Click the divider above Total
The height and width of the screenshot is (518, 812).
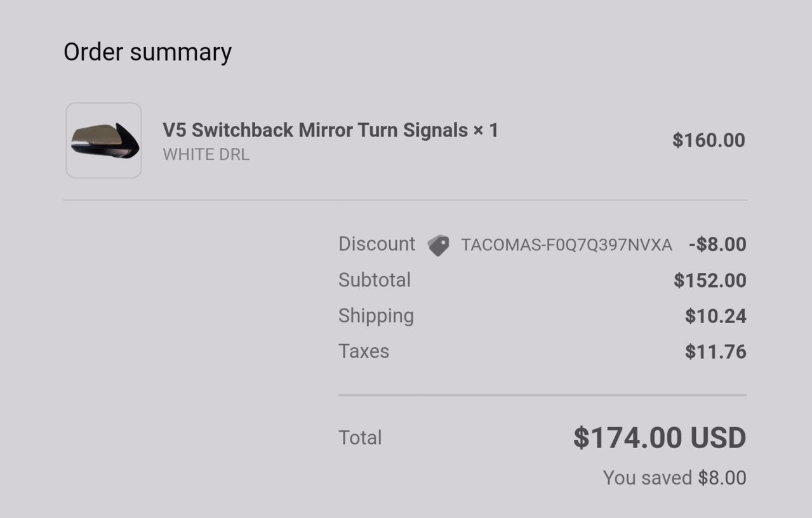(x=542, y=395)
